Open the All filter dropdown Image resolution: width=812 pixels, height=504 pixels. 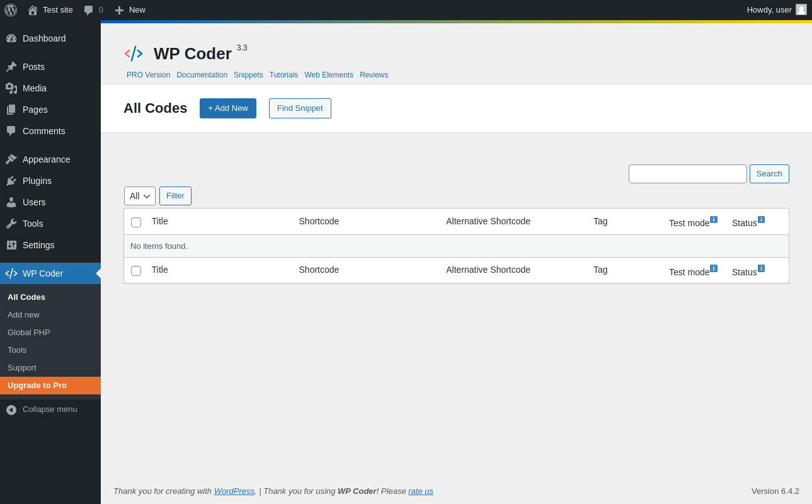140,196
